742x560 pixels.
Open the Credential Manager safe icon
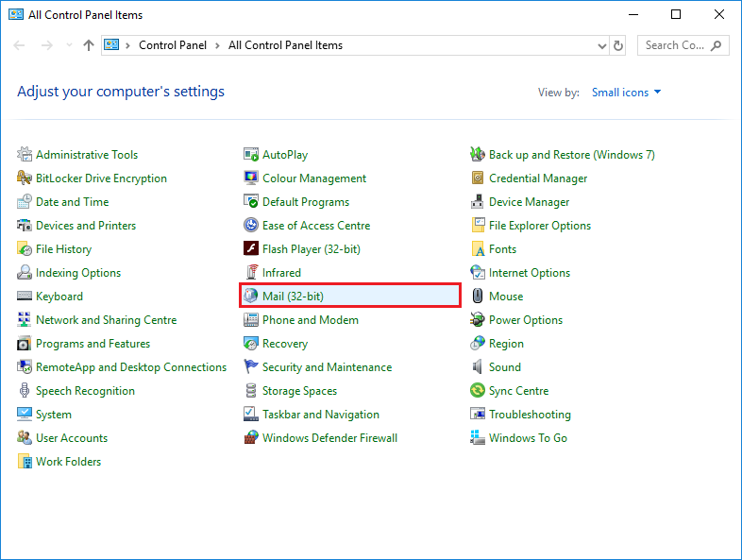(478, 178)
